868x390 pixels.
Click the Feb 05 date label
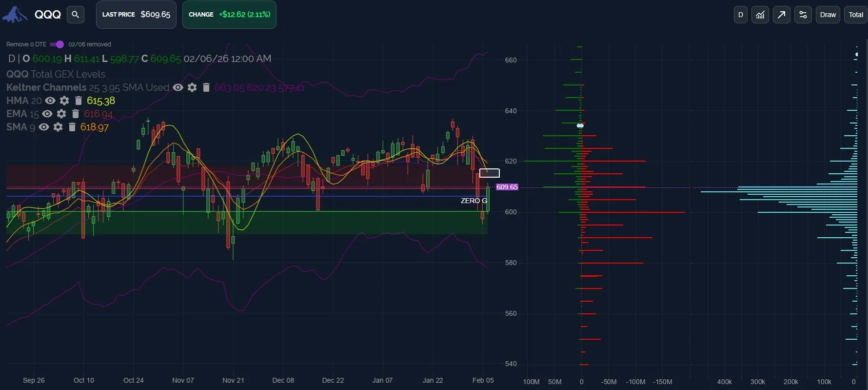pyautogui.click(x=483, y=380)
